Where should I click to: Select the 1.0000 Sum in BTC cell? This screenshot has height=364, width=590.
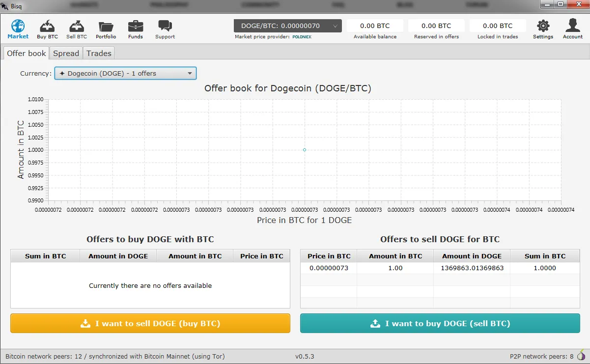(x=545, y=268)
